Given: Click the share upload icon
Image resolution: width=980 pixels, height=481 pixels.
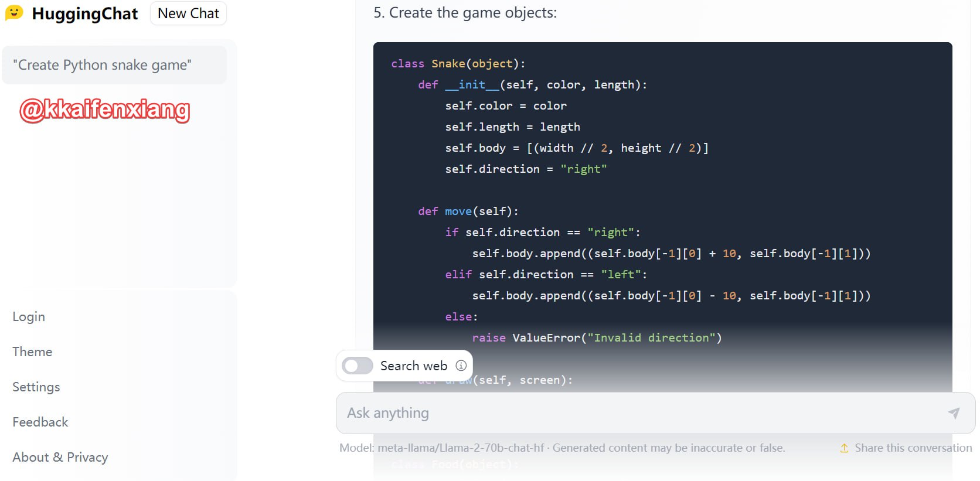Looking at the screenshot, I should click(x=844, y=448).
